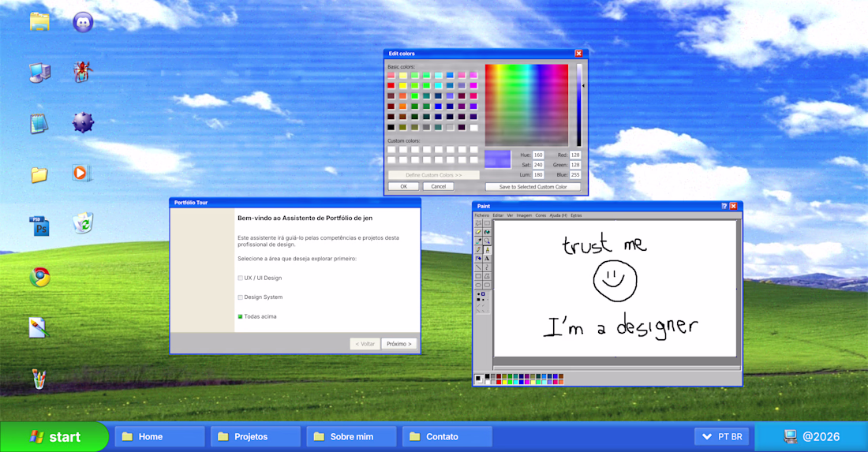Open the Contato taskbar item
This screenshot has width=868, height=452.
pos(447,436)
